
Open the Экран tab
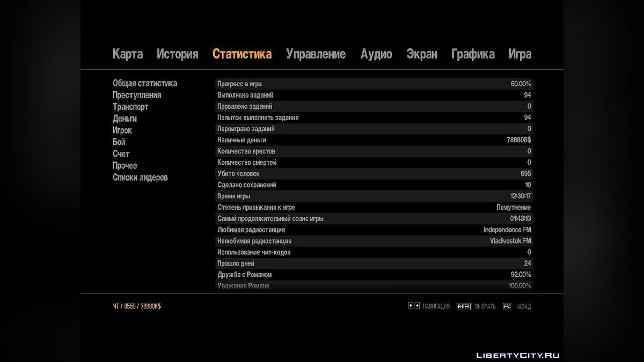[422, 54]
